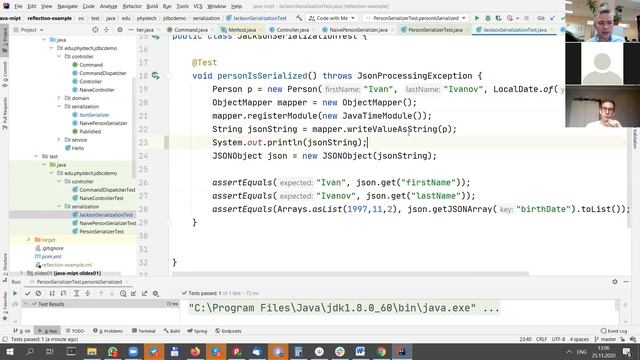Click the sort by duration icon in Run panel
This screenshot has height=360, width=640.
(x=63, y=293)
